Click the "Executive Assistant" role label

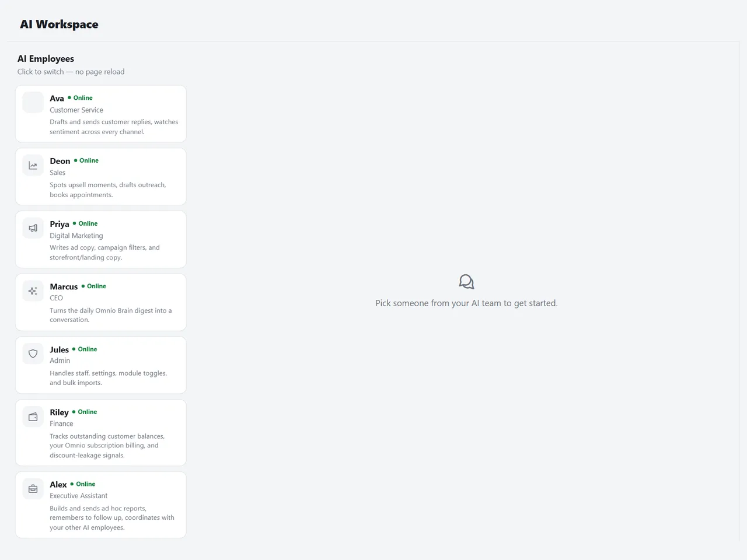tap(79, 496)
